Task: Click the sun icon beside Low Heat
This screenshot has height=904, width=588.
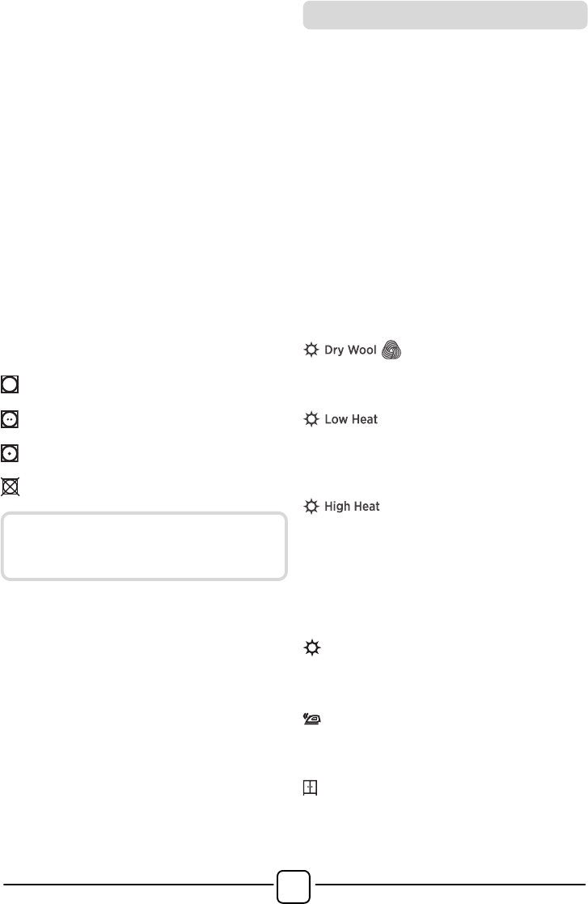Action: [311, 419]
